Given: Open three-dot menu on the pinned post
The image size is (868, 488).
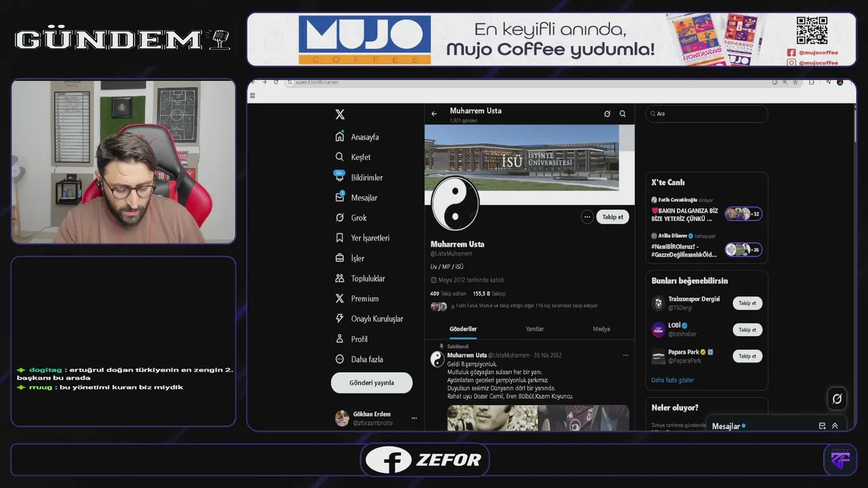Looking at the screenshot, I should [625, 355].
